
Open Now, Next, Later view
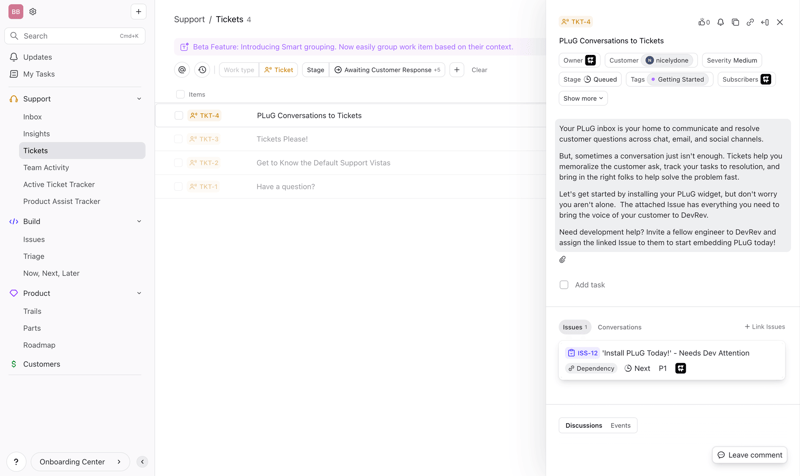click(x=51, y=273)
